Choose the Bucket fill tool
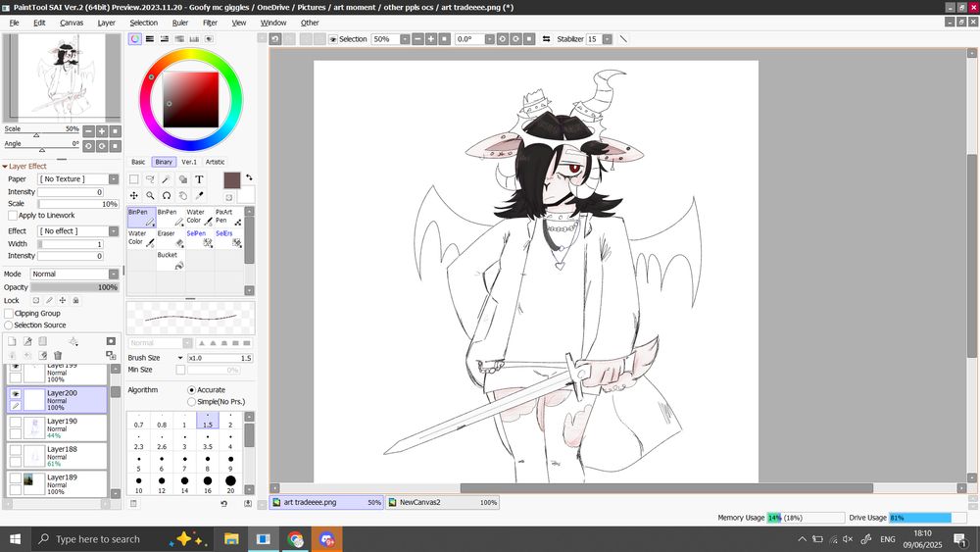 [x=171, y=260]
